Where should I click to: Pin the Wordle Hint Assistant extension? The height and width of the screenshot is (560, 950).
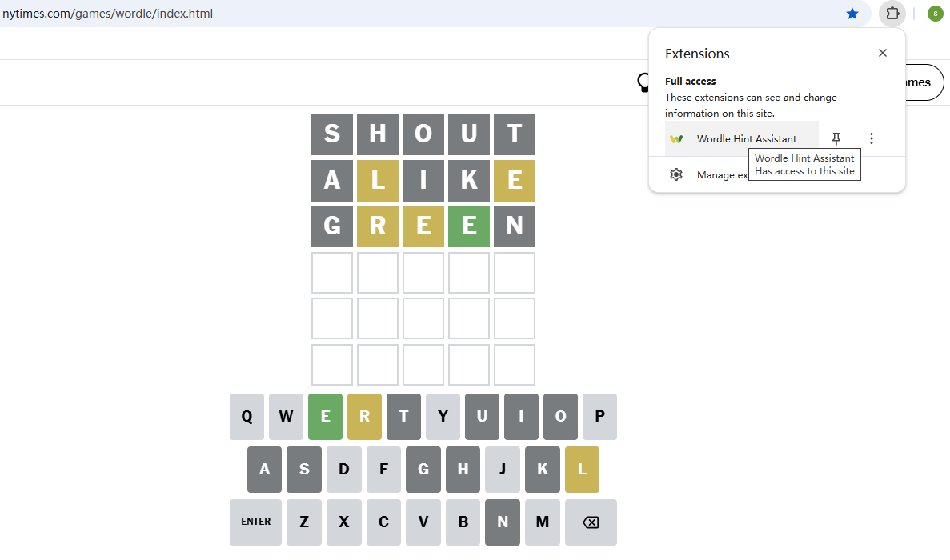(x=836, y=138)
